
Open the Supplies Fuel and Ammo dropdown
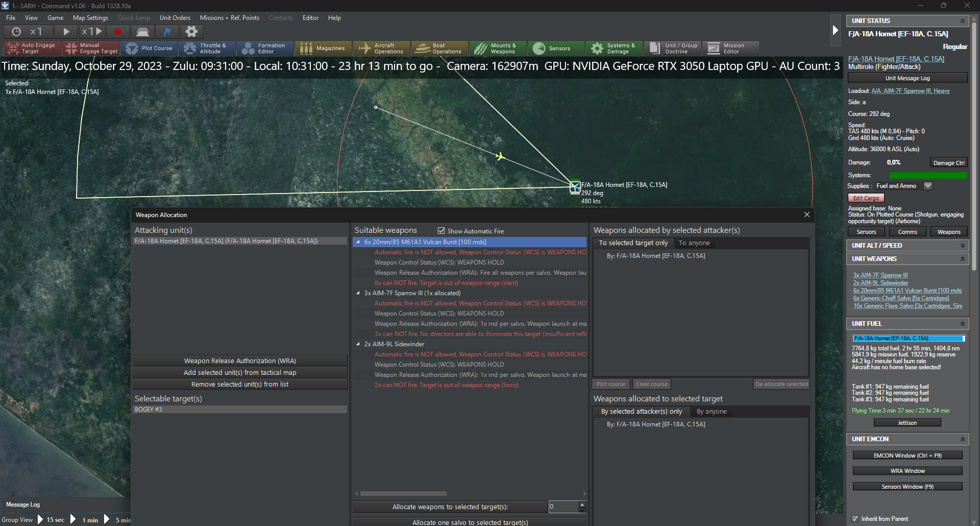pyautogui.click(x=928, y=186)
